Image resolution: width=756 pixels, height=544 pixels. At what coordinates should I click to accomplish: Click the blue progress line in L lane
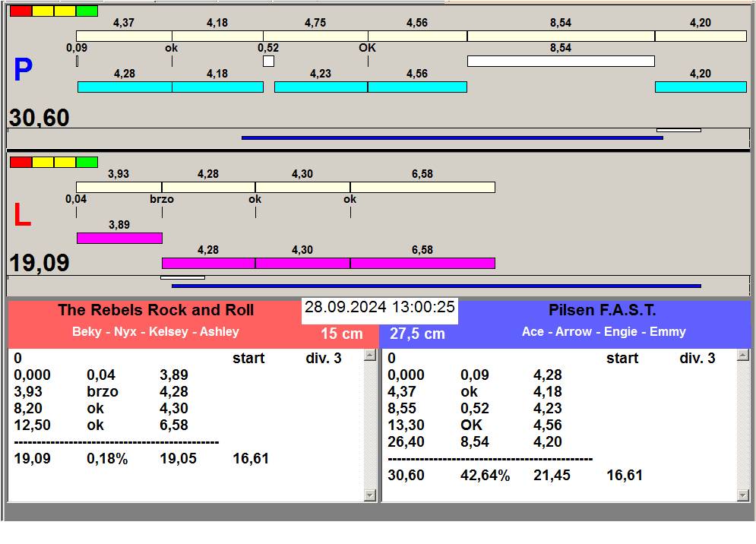[x=436, y=286]
